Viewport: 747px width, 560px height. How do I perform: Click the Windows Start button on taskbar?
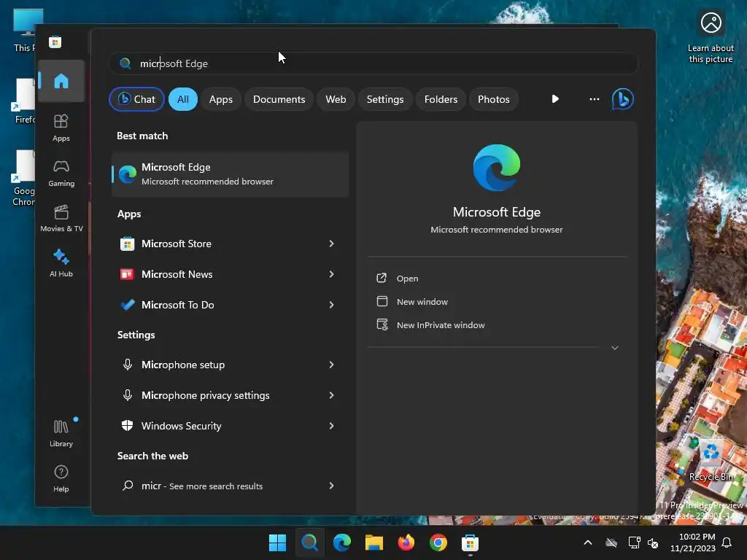pos(277,542)
